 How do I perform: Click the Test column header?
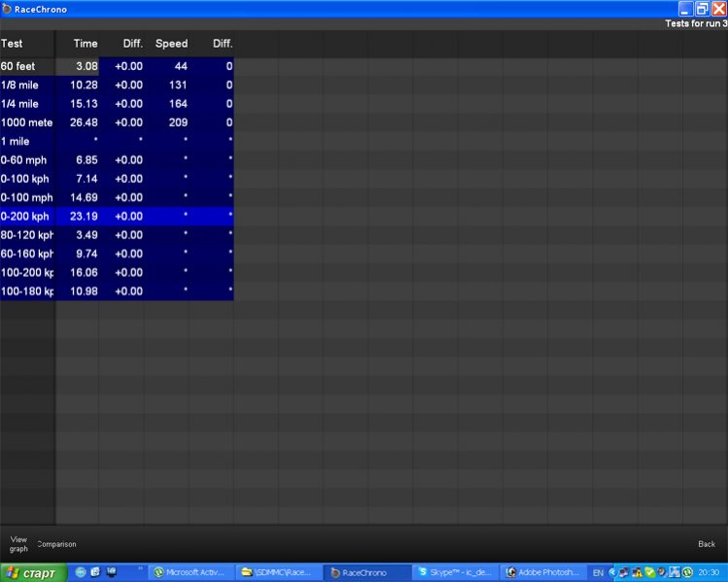13,44
